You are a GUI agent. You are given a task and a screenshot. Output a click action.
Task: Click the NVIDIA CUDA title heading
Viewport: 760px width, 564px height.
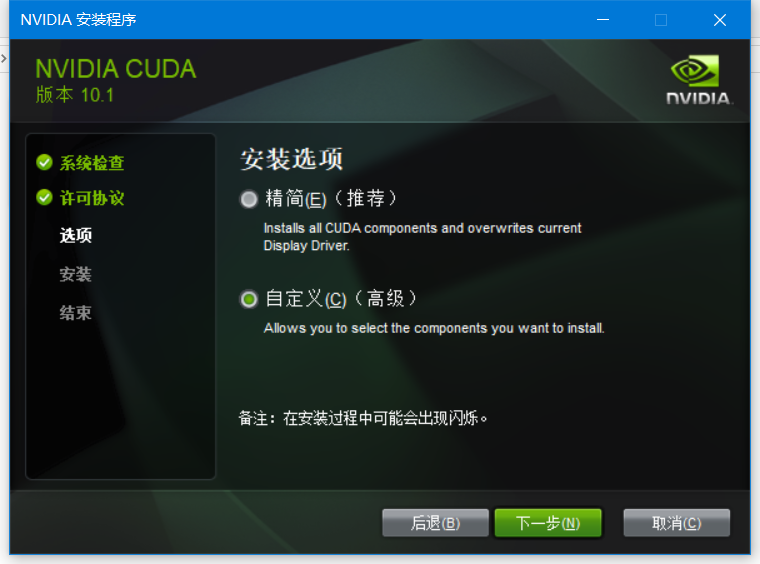116,69
